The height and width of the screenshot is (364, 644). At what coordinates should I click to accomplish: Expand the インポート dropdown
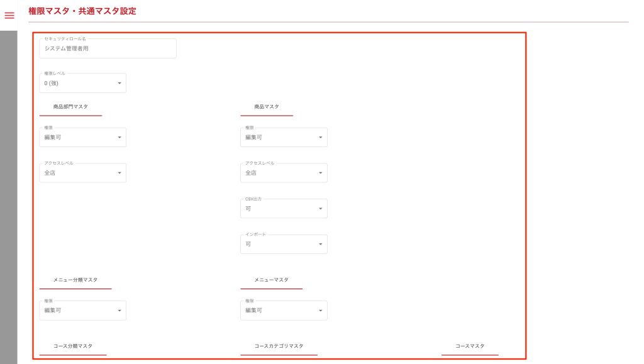click(x=284, y=244)
